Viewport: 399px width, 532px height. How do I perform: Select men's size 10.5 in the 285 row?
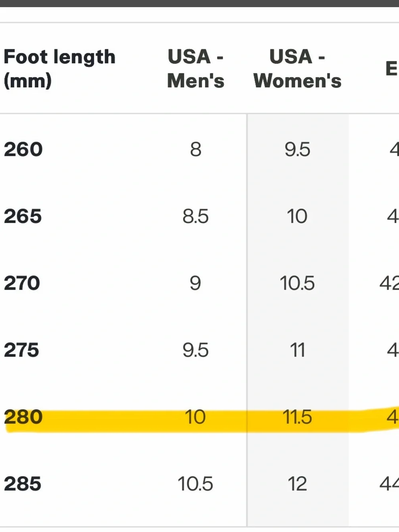tap(196, 484)
